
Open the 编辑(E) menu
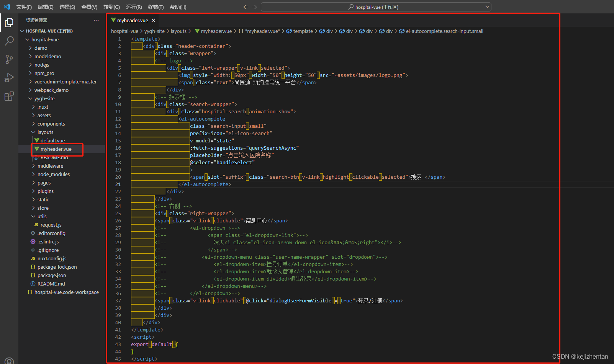[x=46, y=7]
